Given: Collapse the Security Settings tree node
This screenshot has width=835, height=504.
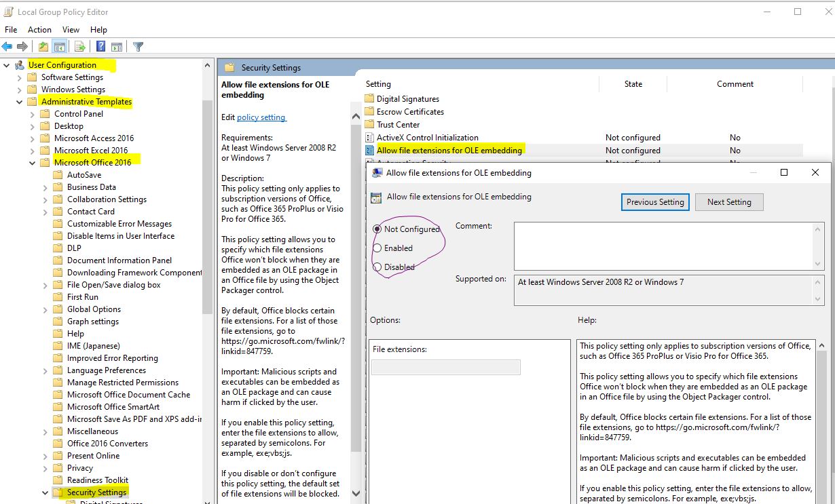Looking at the screenshot, I should click(x=45, y=492).
